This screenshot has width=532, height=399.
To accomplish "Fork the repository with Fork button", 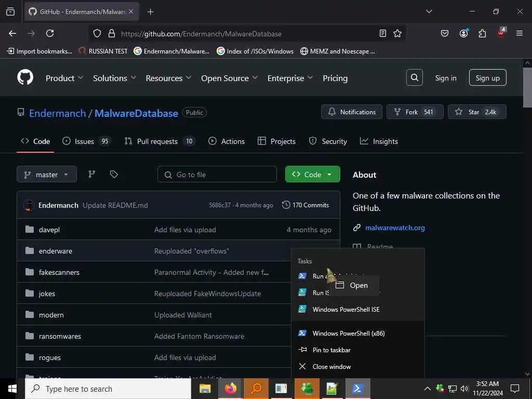I will pyautogui.click(x=415, y=112).
